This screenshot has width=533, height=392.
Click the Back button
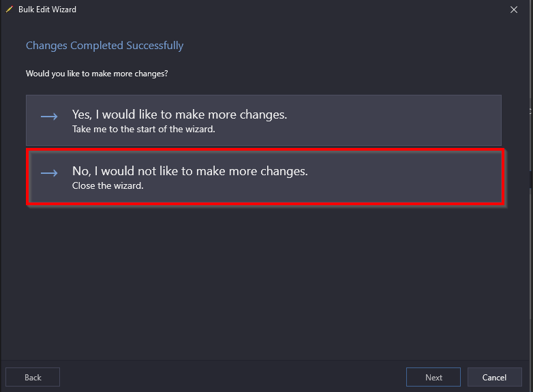click(x=33, y=377)
